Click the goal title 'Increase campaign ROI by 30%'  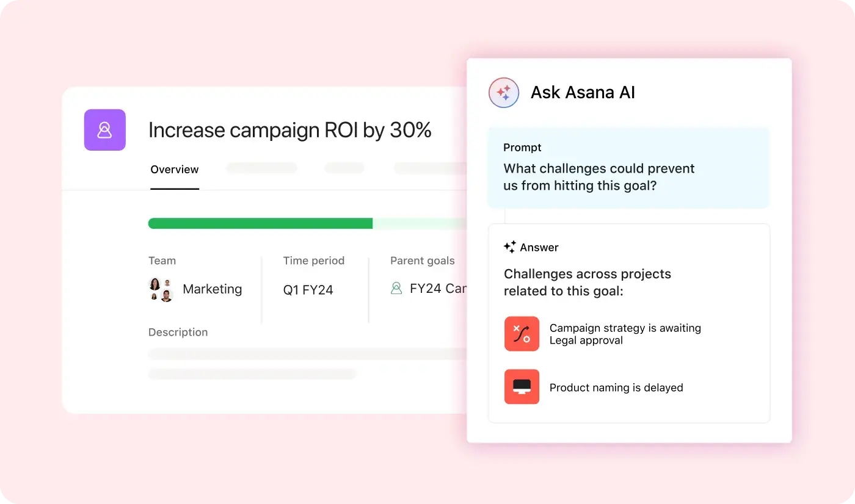pos(290,130)
